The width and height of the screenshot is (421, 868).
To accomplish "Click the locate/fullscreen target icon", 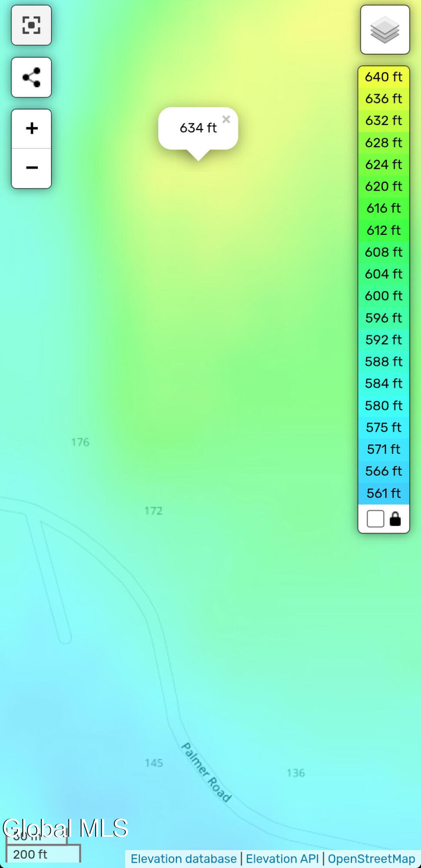I will [x=31, y=25].
